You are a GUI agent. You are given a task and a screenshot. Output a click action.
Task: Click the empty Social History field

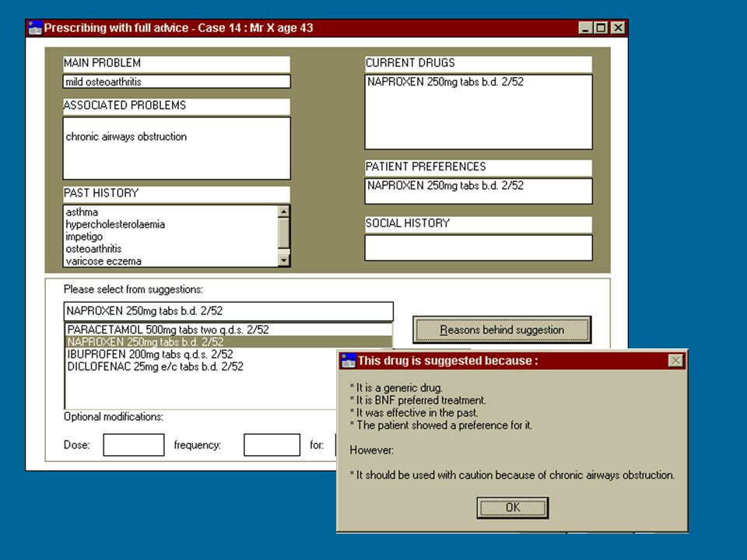coord(479,247)
